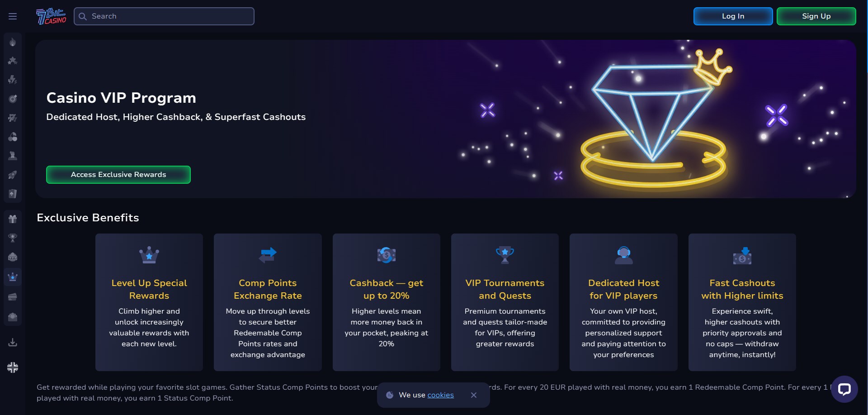
Task: Open the target bullseye sidebar icon
Action: (13, 99)
